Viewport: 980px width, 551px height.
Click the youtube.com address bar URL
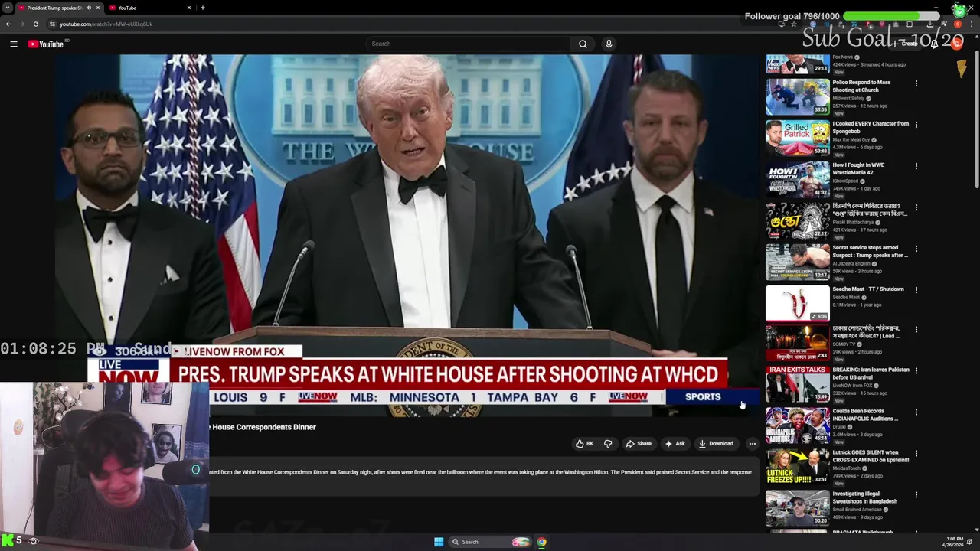tap(106, 24)
